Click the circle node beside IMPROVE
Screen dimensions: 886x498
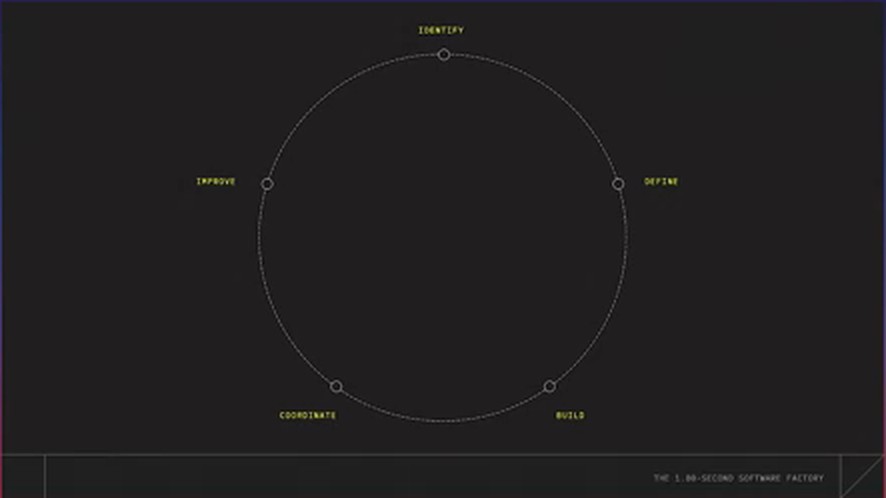point(267,184)
